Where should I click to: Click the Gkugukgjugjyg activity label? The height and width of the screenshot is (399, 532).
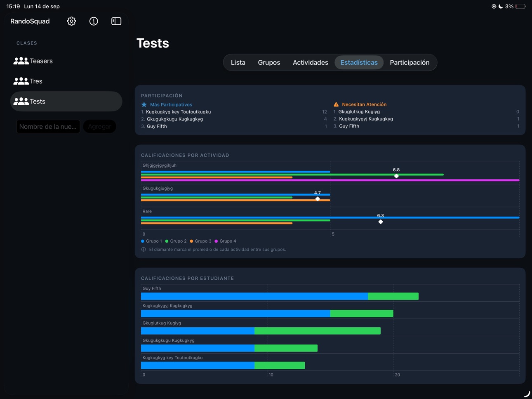[158, 189]
